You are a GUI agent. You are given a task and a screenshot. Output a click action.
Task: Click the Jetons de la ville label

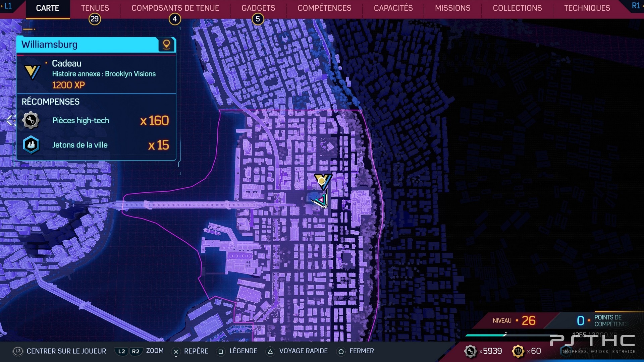point(80,145)
